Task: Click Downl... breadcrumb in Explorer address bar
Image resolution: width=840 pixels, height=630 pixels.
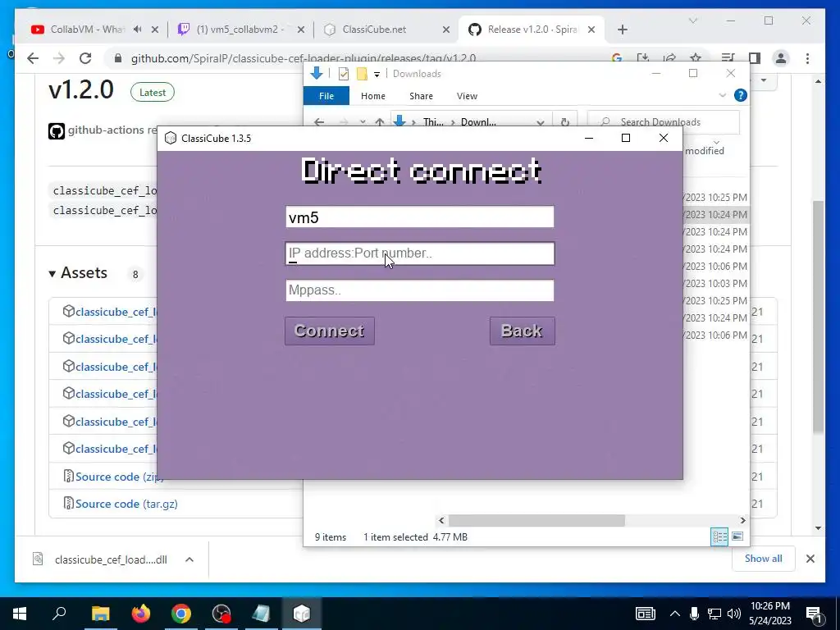Action: tap(478, 122)
